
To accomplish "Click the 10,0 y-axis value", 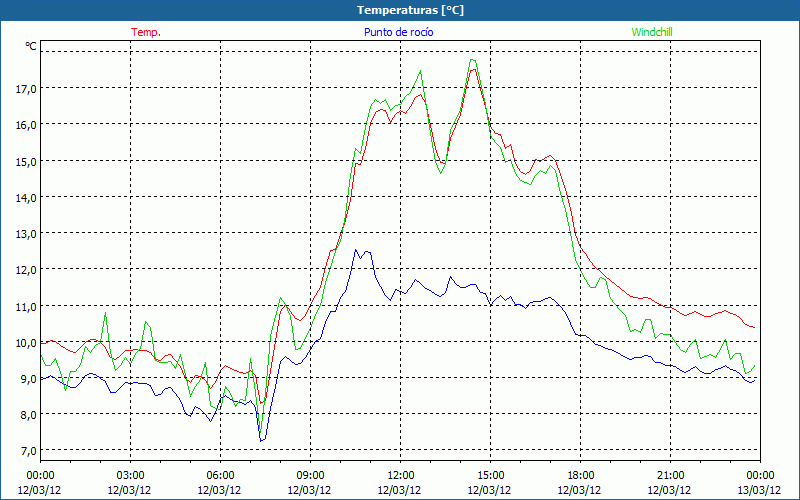I will (27, 342).
